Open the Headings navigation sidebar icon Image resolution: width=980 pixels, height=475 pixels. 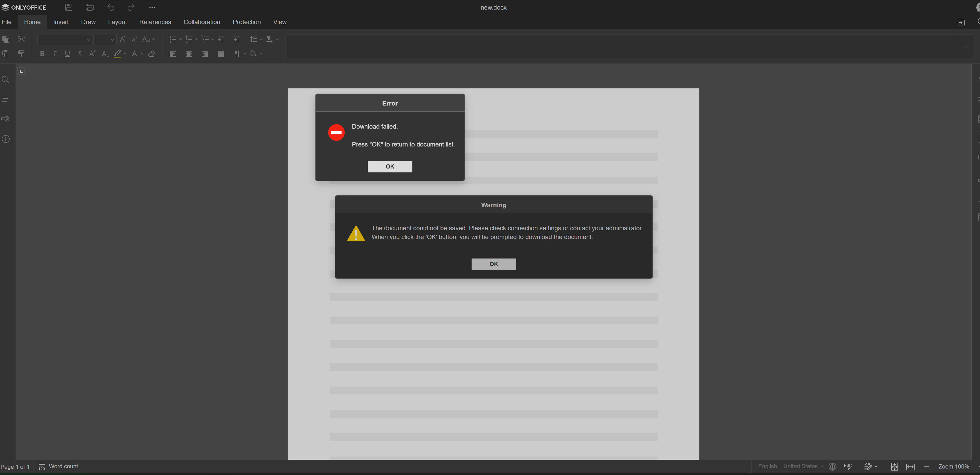tap(6, 99)
